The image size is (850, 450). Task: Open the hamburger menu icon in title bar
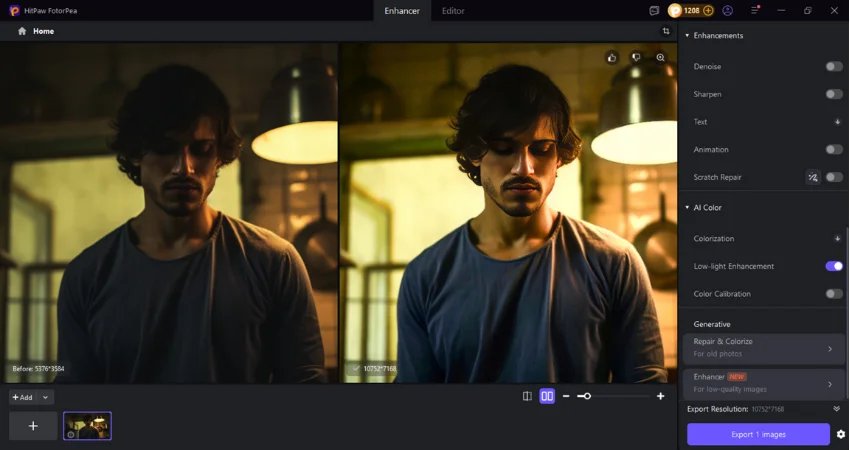(x=755, y=10)
